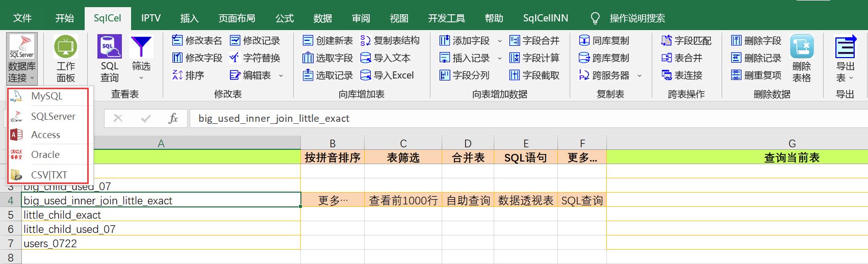Screen dimensions: 868x264
Task: Click 表连接 table join
Action: 681,75
